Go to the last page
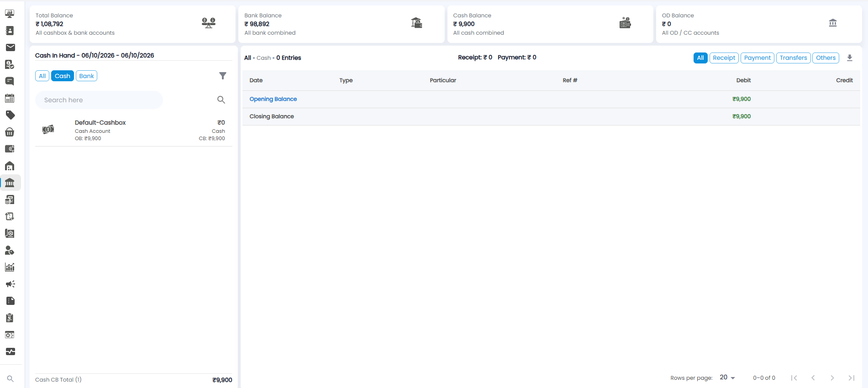This screenshot has height=388, width=868. point(852,378)
